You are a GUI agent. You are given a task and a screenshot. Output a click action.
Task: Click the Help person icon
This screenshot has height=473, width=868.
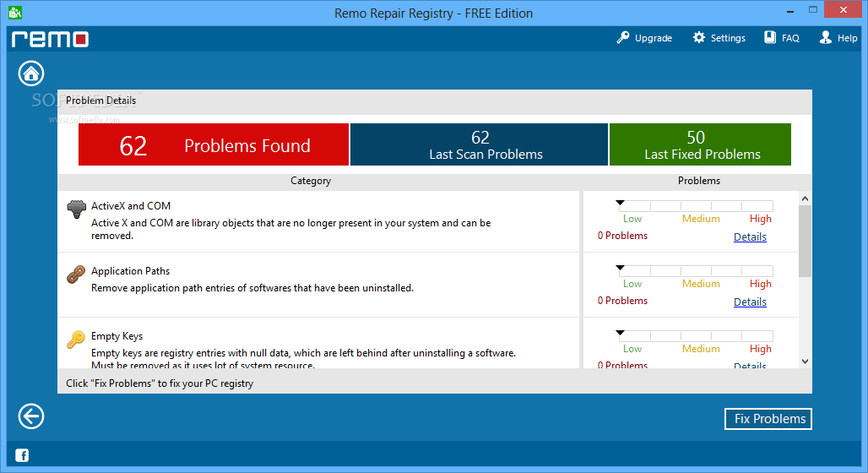(826, 38)
